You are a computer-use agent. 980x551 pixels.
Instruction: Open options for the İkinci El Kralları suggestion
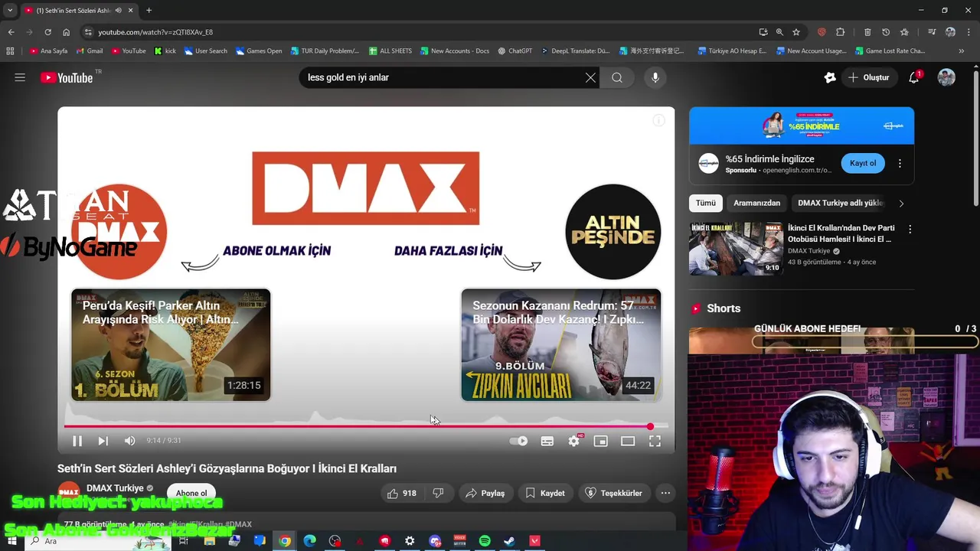tap(910, 230)
